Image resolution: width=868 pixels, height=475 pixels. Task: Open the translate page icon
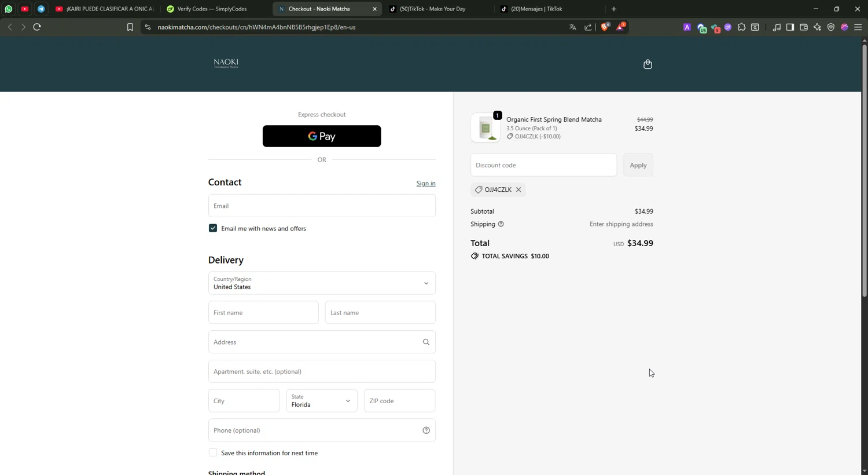[573, 27]
